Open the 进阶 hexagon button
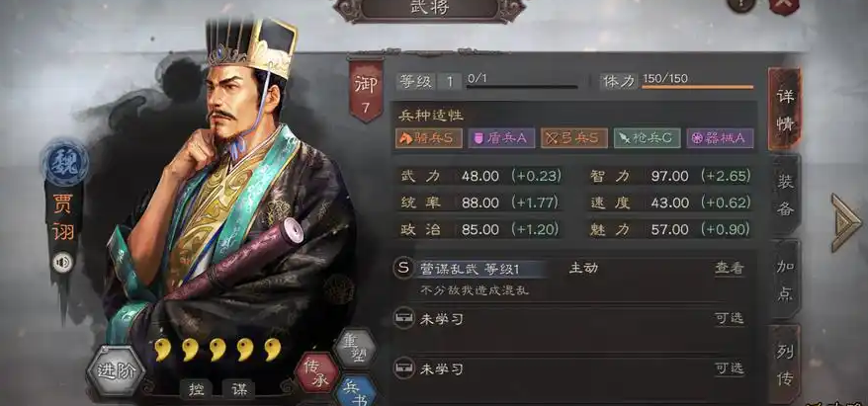 tap(116, 371)
